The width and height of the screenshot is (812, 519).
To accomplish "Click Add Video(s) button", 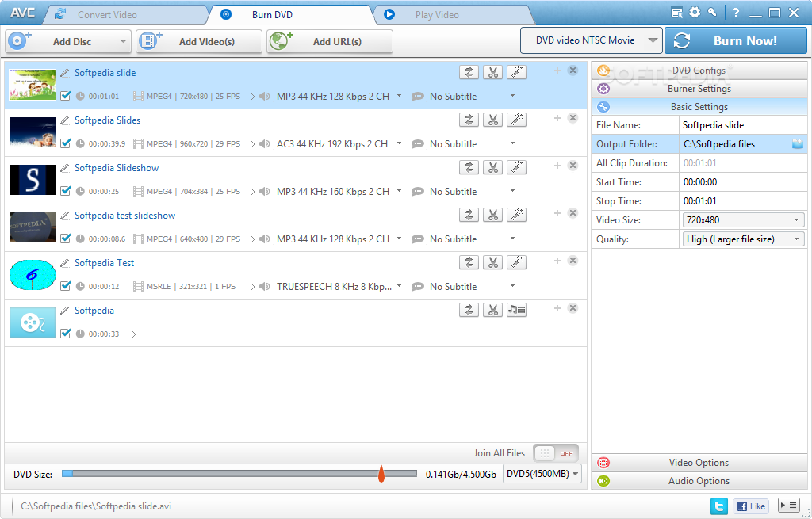I will pyautogui.click(x=199, y=41).
